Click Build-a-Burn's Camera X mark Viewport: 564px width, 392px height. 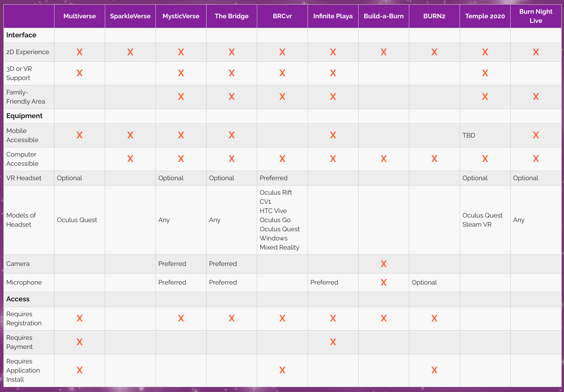click(384, 264)
